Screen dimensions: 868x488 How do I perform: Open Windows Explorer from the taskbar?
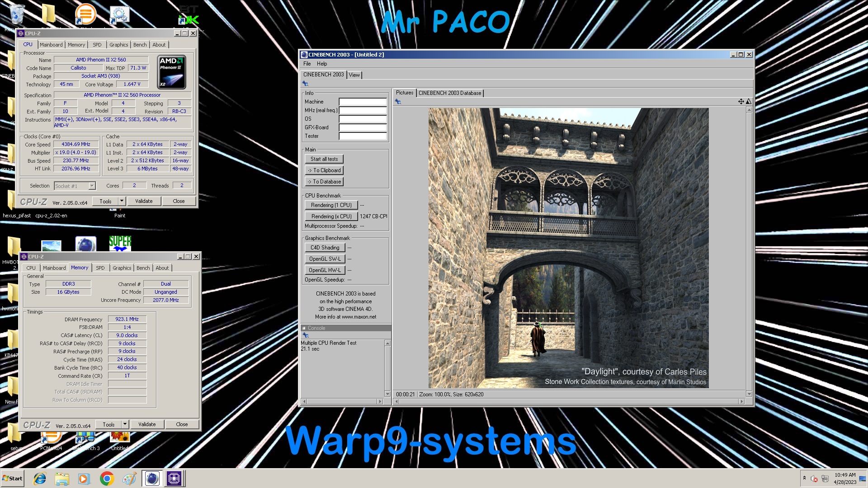pos(62,479)
